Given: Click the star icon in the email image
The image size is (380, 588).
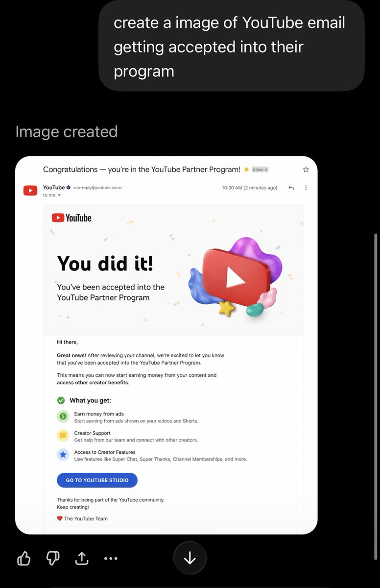Looking at the screenshot, I should (306, 170).
